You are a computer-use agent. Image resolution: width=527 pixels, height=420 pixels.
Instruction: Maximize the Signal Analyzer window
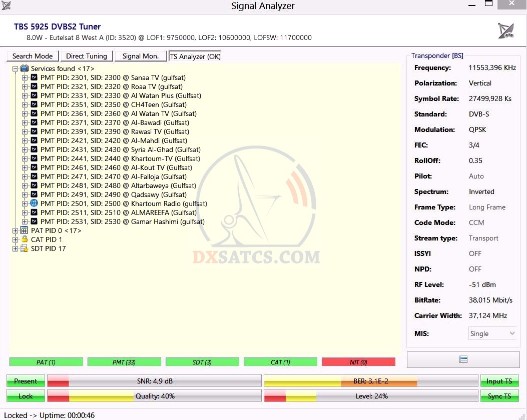(488, 3)
